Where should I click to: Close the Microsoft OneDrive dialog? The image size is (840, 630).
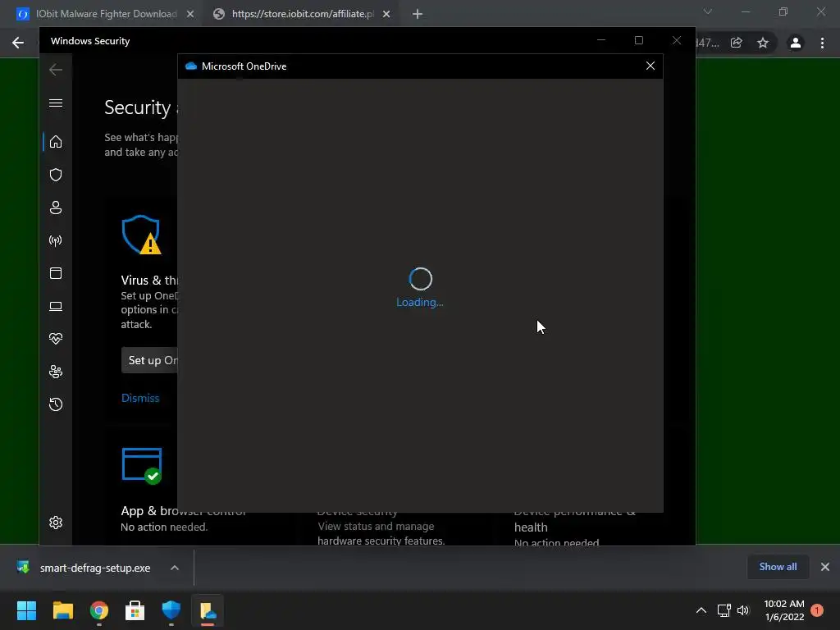coord(651,66)
